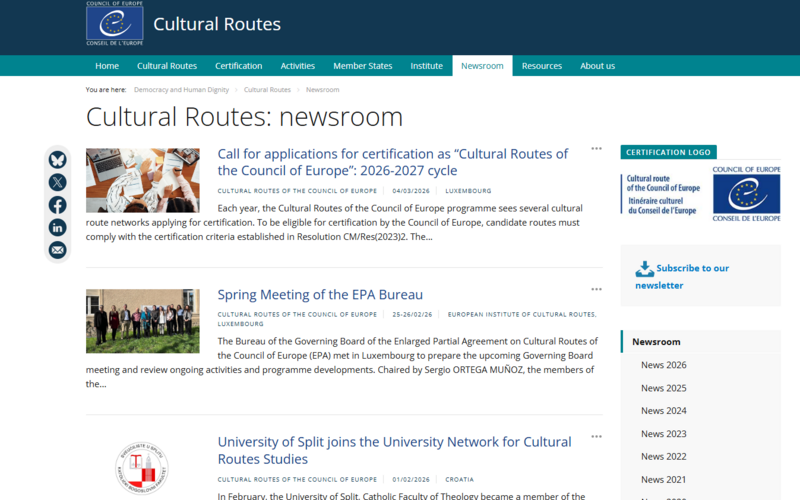Open the Call for applications 2026-2027 article
This screenshot has height=500, width=800.
pos(392,162)
